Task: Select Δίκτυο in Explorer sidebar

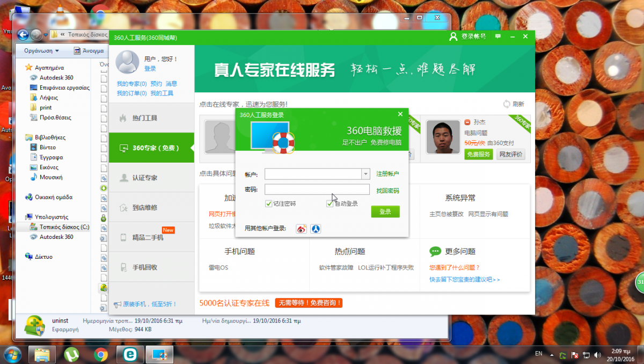Action: click(39, 257)
